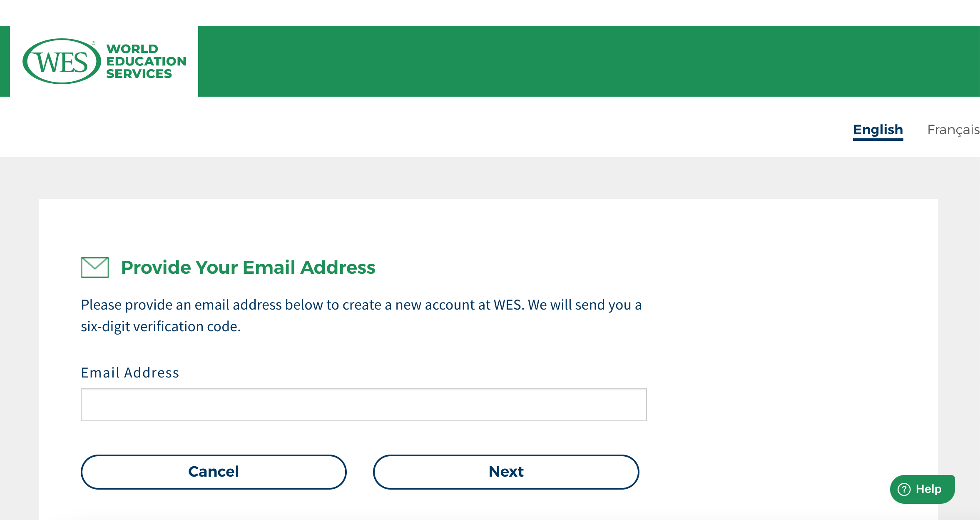Click the registered trademark symbol on the logo

coord(94,43)
